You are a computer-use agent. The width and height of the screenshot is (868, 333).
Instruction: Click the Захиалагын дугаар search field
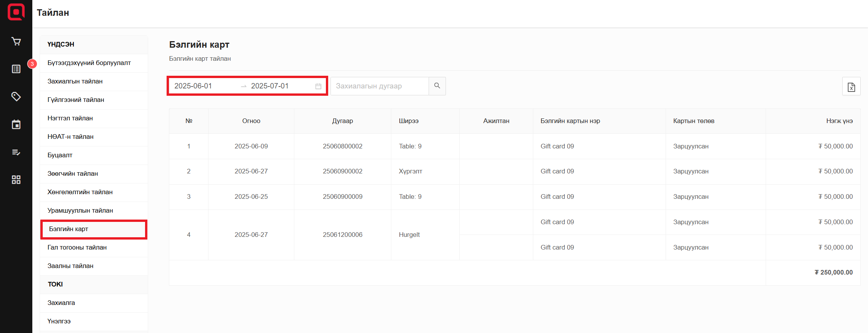coord(379,86)
